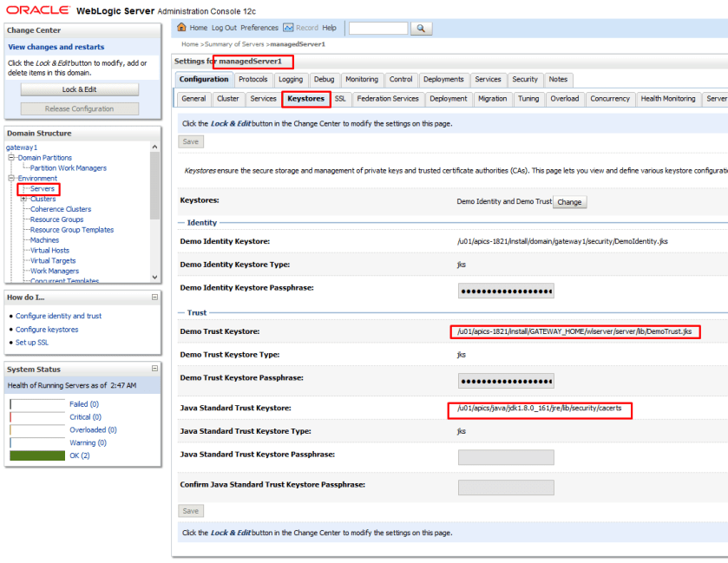Expand the Clusters tree node
The image size is (728, 563).
[x=23, y=199]
